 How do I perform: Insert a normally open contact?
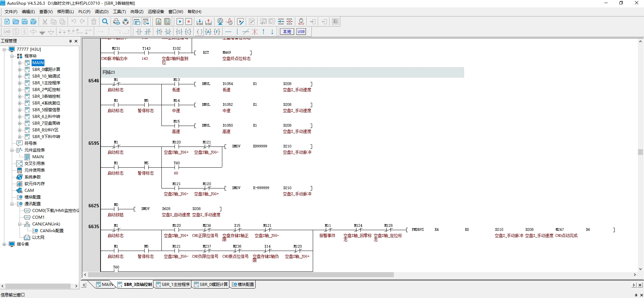pyautogui.click(x=139, y=32)
